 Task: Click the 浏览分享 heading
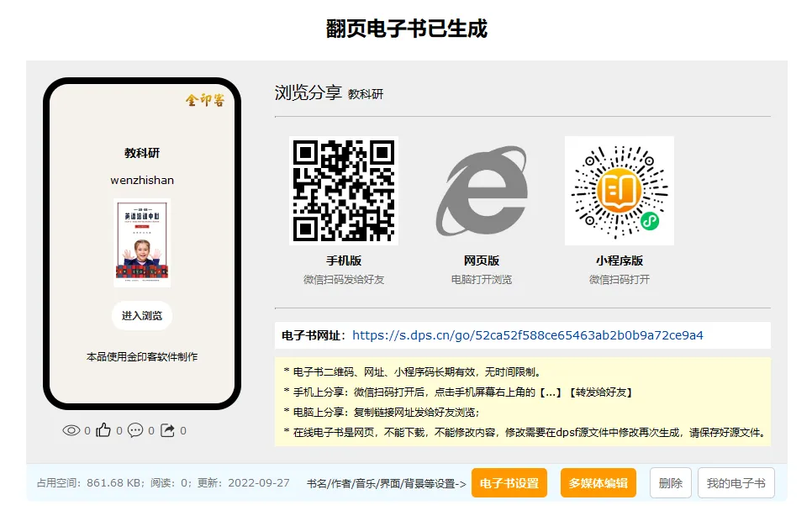(308, 92)
